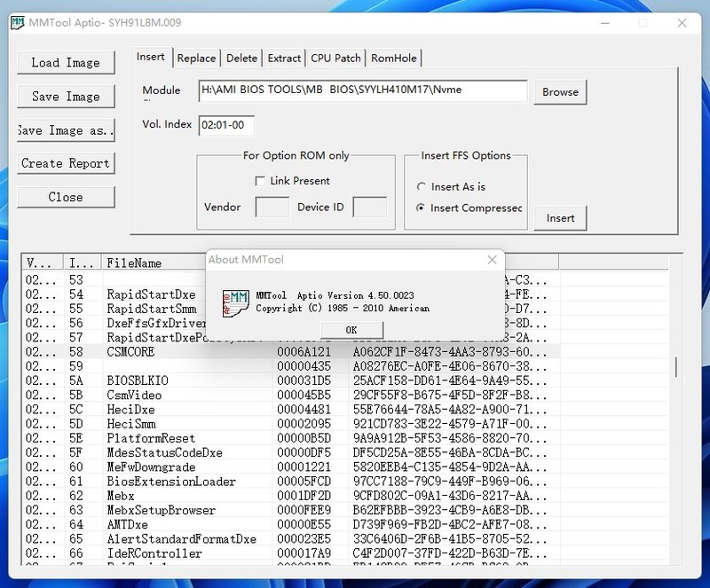The width and height of the screenshot is (710, 588).
Task: Select the CsmVideo row
Action: (291, 396)
